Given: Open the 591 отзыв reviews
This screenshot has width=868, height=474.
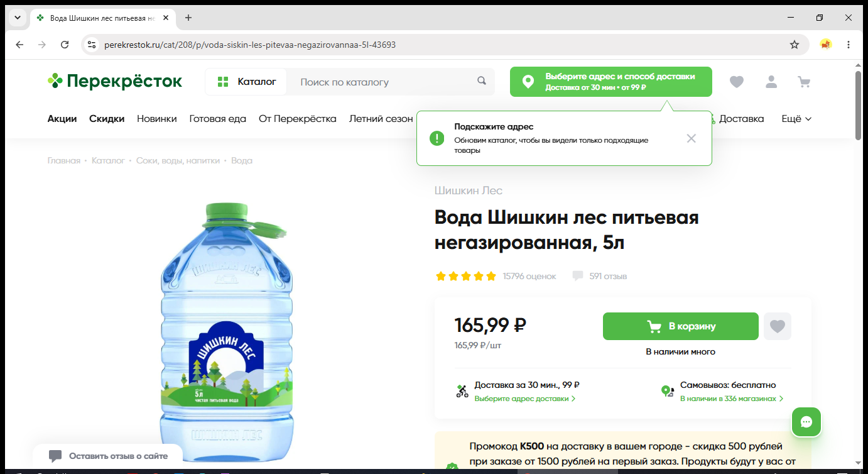Looking at the screenshot, I should [608, 276].
